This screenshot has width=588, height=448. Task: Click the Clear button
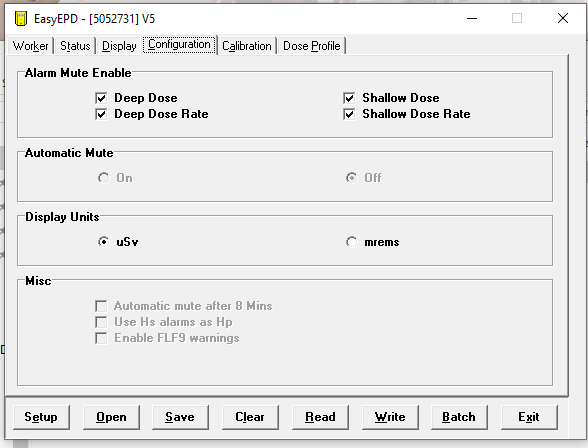(x=250, y=417)
